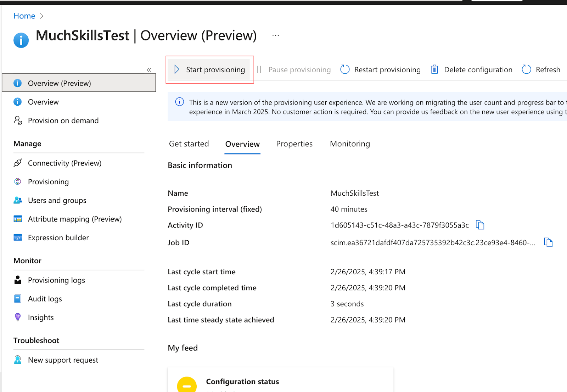Image resolution: width=567 pixels, height=392 pixels.
Task: Click the Insights lightbulb icon
Action: (x=18, y=317)
